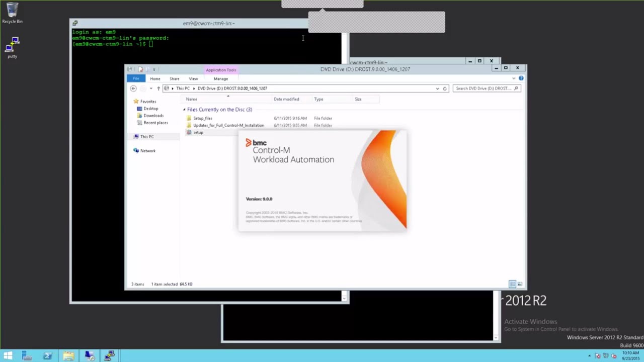The height and width of the screenshot is (362, 644).
Task: Show hidden system tray icons
Action: pos(589,356)
